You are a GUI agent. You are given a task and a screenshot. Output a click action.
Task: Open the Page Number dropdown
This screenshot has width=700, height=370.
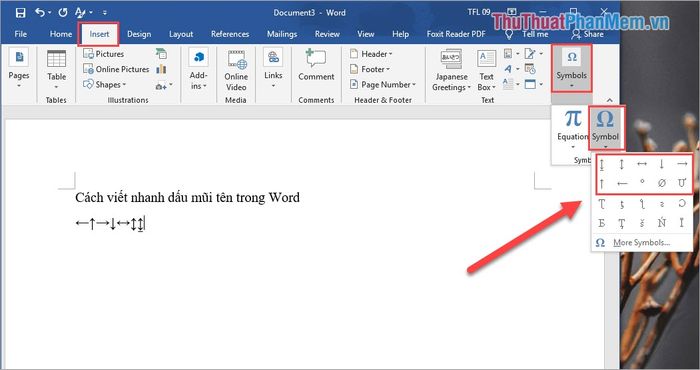(x=383, y=84)
